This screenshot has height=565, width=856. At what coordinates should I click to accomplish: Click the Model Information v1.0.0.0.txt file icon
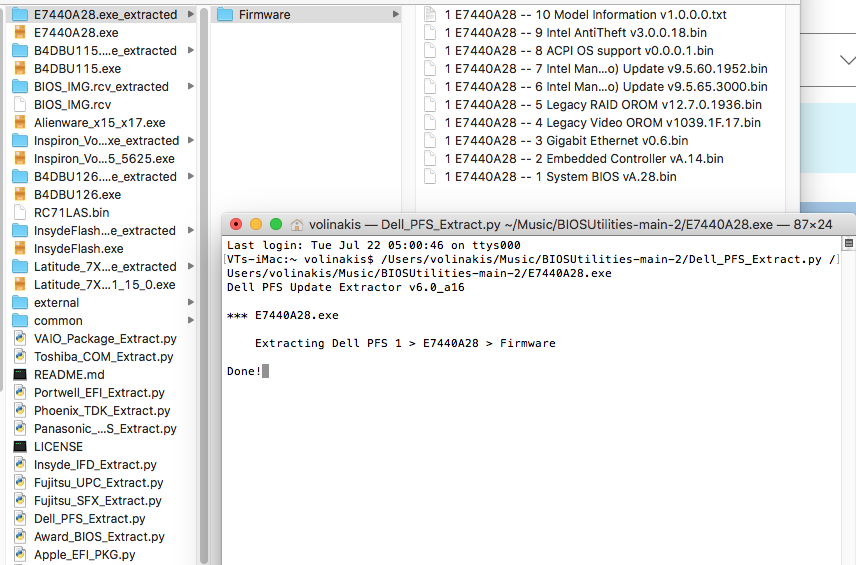pyautogui.click(x=430, y=15)
